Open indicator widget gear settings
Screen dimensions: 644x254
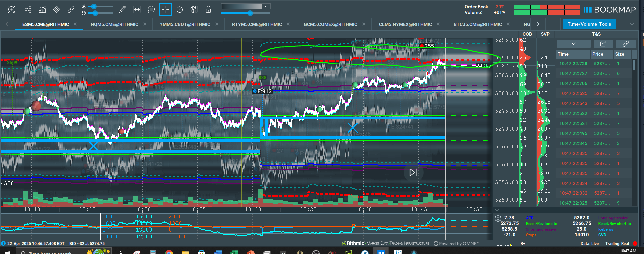tap(498, 218)
